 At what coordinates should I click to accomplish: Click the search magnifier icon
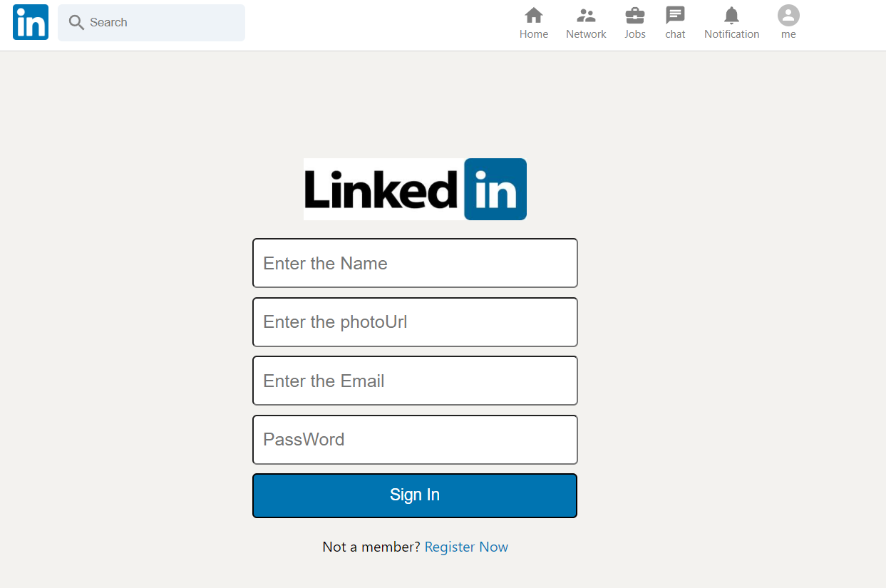pyautogui.click(x=76, y=22)
